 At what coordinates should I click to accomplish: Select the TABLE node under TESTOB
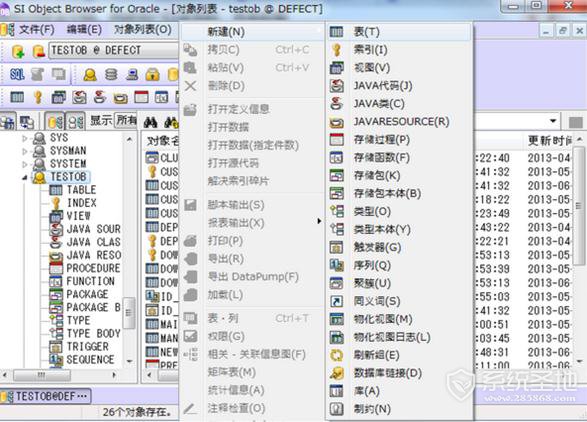[81, 190]
